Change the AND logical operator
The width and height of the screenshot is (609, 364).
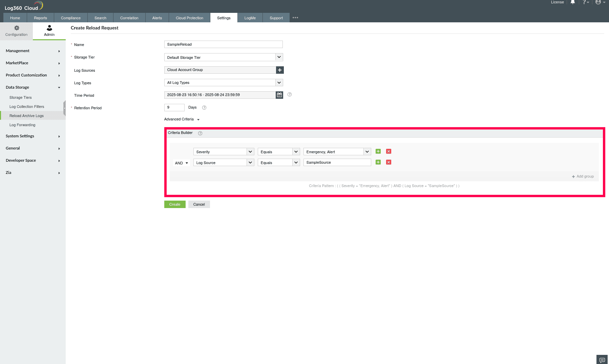coord(181,163)
